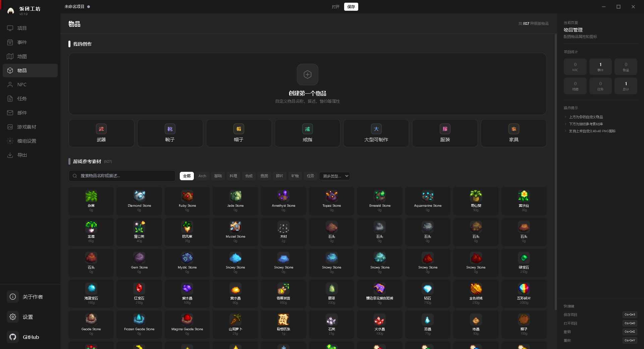
Task: Select the Gem Stone item
Action: tap(139, 262)
